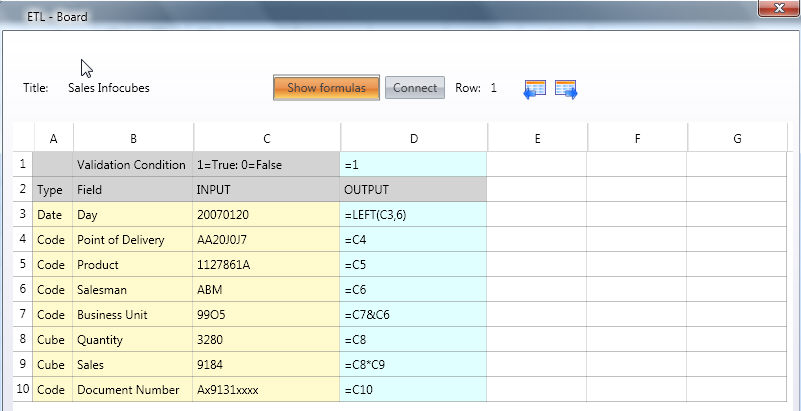The height and width of the screenshot is (411, 801).
Task: Select row header 3
Action: point(22,214)
